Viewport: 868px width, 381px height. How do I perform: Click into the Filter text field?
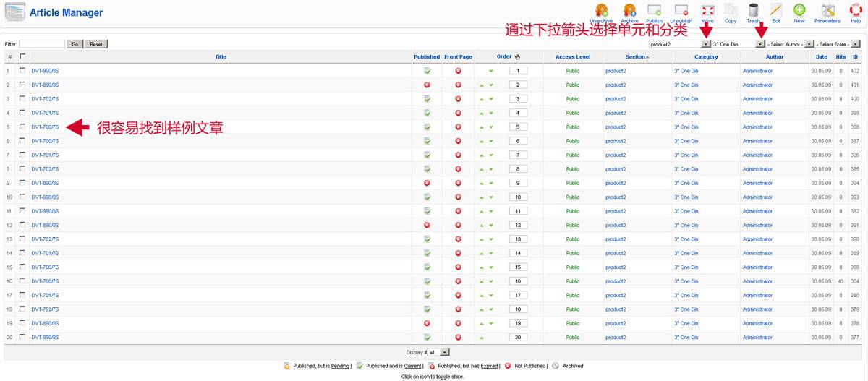point(42,44)
